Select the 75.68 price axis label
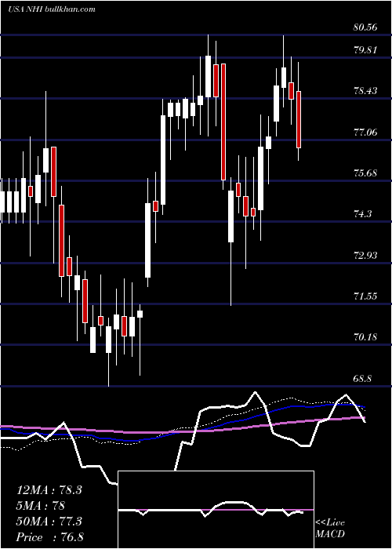Image resolution: width=392 pixels, height=549 pixels. coord(365,173)
